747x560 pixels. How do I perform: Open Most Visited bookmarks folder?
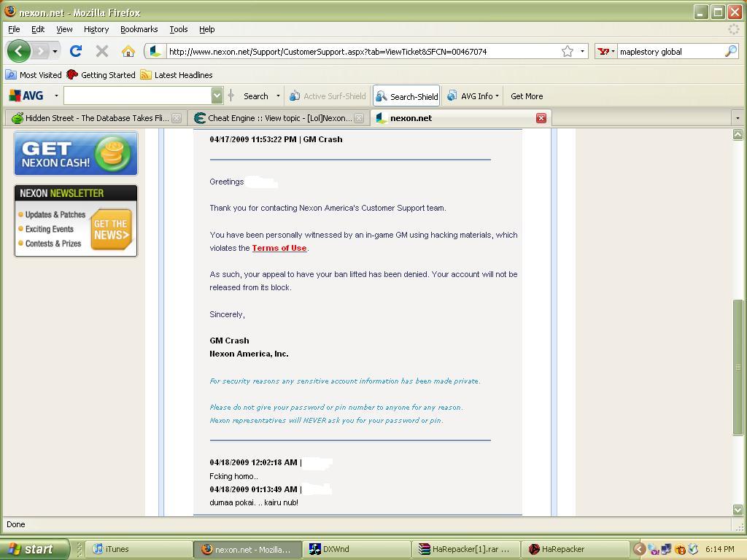tap(34, 75)
